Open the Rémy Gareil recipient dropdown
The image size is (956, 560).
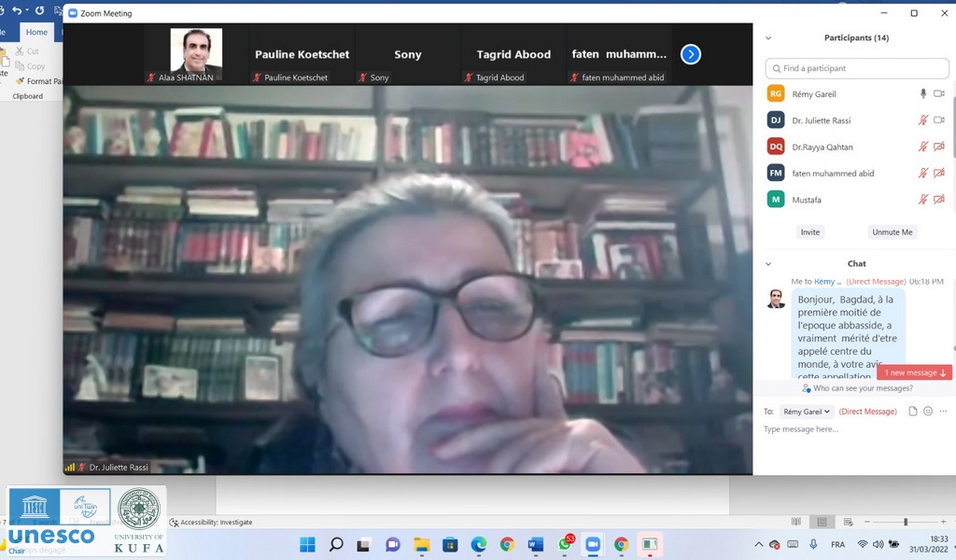click(x=807, y=412)
